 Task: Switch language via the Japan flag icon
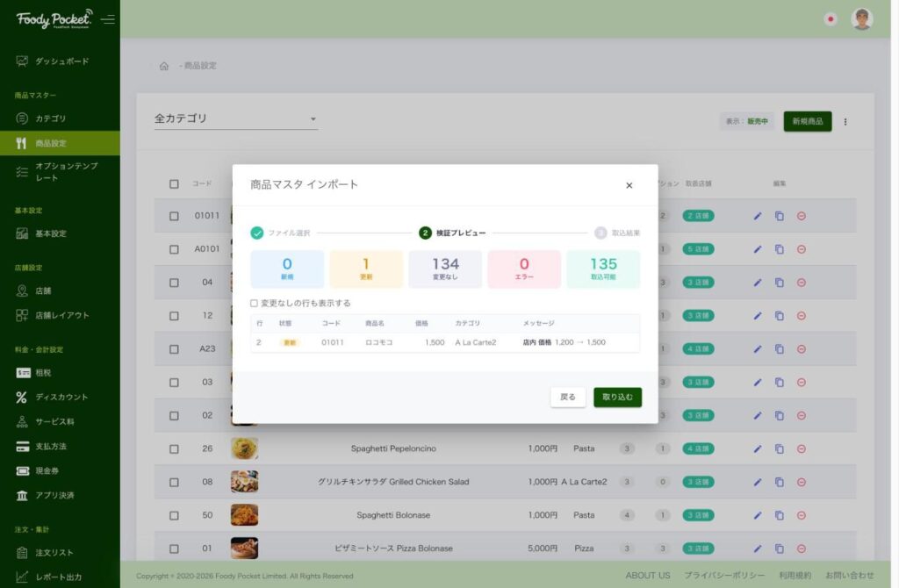tap(831, 19)
